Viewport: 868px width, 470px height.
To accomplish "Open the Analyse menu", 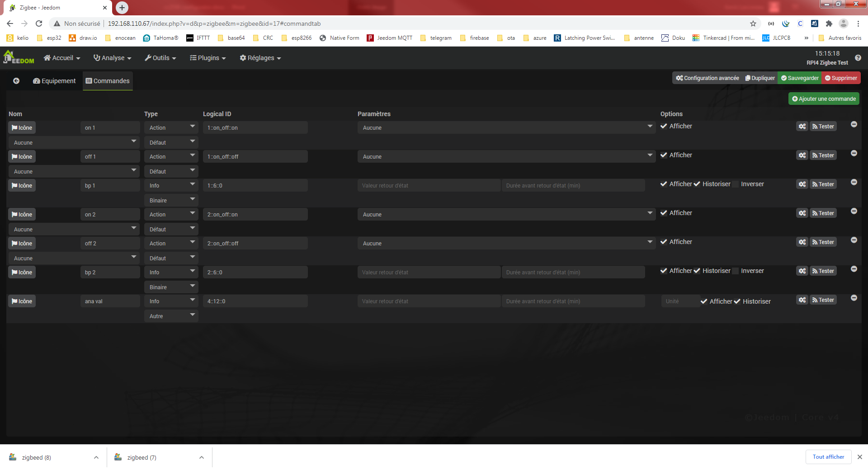I will click(x=113, y=58).
